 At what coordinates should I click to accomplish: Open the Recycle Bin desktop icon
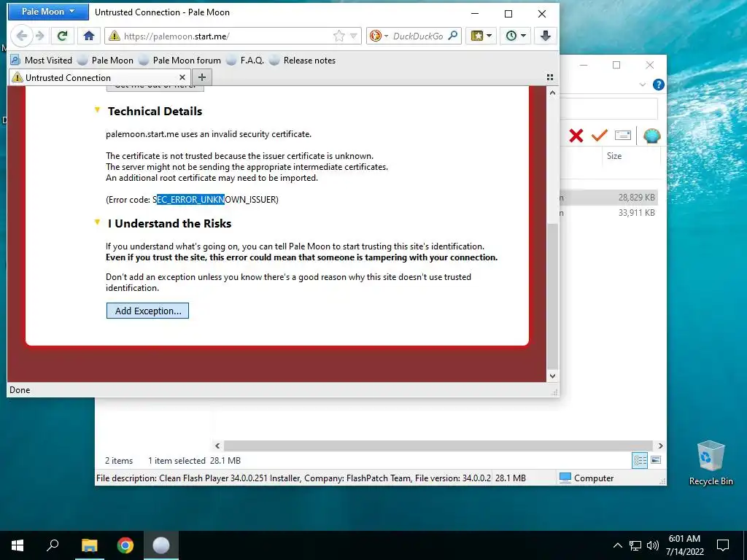711,463
